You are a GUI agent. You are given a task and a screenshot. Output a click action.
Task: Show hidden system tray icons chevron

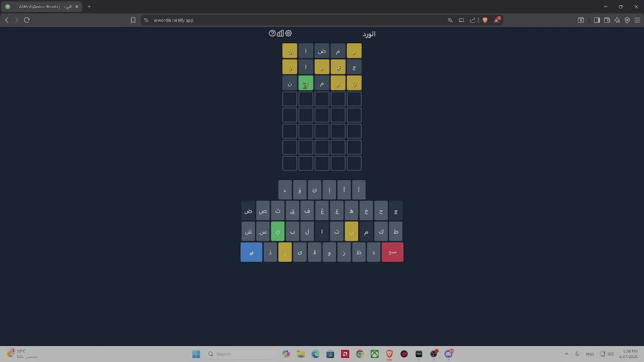567,354
